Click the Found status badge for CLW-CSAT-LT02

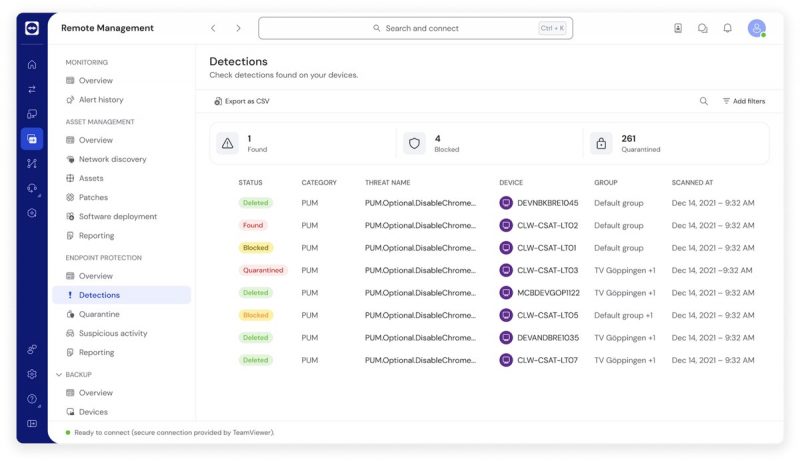click(x=253, y=225)
